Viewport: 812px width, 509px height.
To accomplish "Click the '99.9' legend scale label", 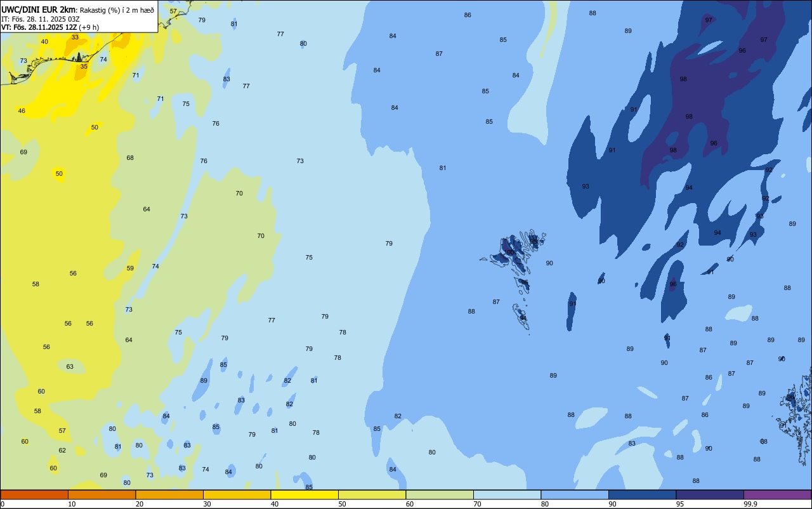I will point(750,504).
